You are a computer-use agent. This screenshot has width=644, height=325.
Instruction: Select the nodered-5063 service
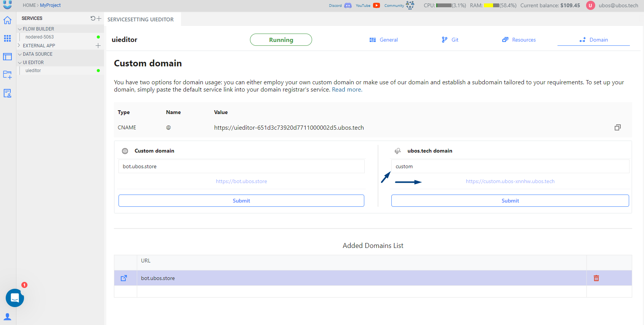40,37
